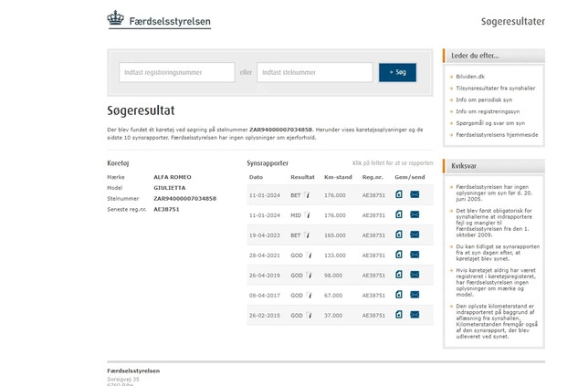Open Færdselsstyrelsens hjemmeside link
The width and height of the screenshot is (588, 386).
[497, 134]
